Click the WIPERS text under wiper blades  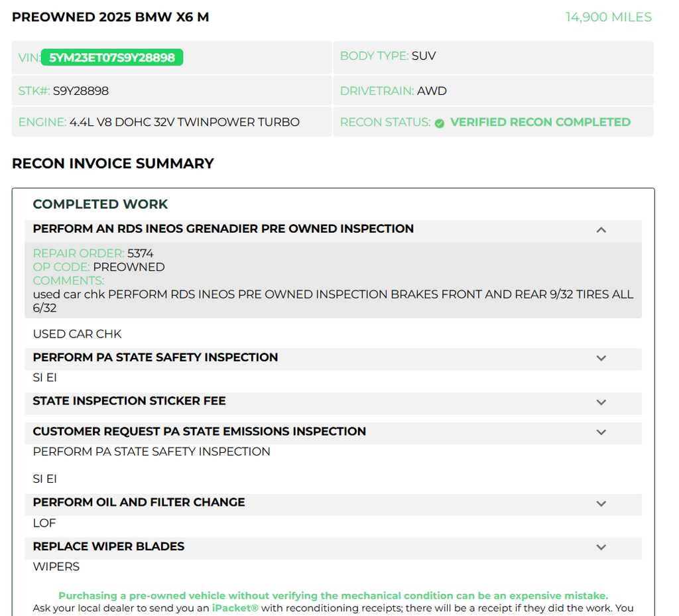(x=56, y=567)
